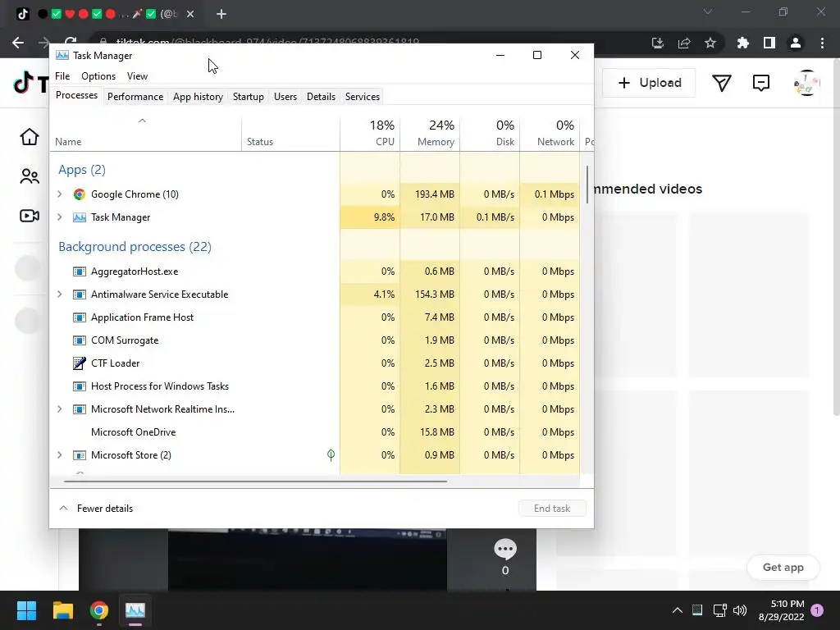
Task: Open the Windows Start menu
Action: [26, 610]
